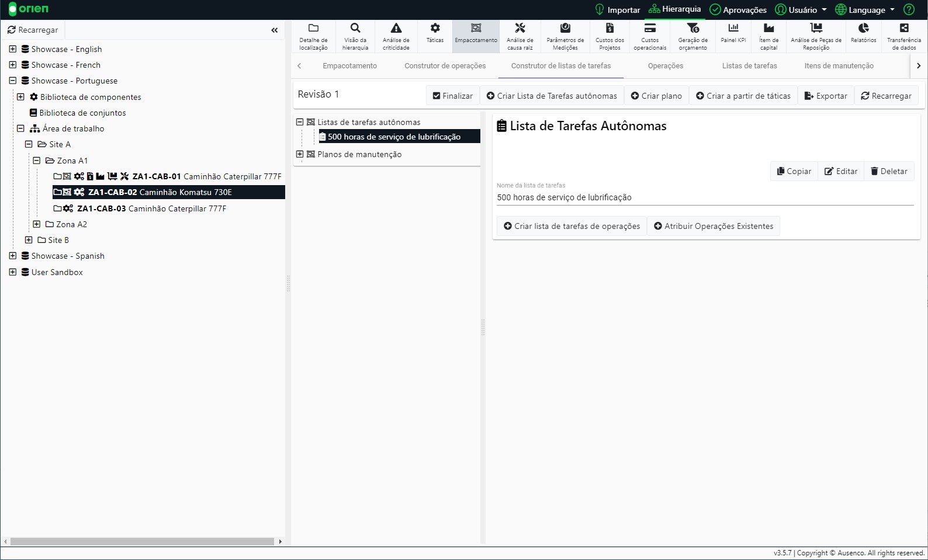Collapse the Site A node
Image resolution: width=928 pixels, height=560 pixels.
click(29, 144)
